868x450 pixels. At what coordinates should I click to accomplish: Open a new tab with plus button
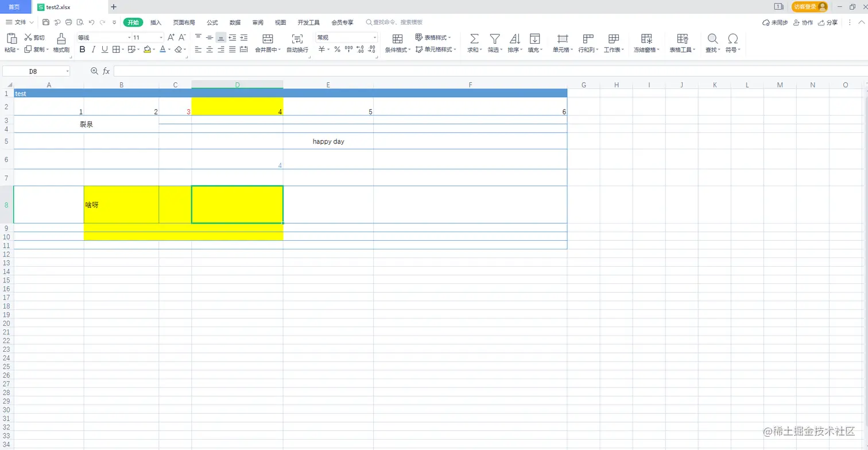coord(114,7)
